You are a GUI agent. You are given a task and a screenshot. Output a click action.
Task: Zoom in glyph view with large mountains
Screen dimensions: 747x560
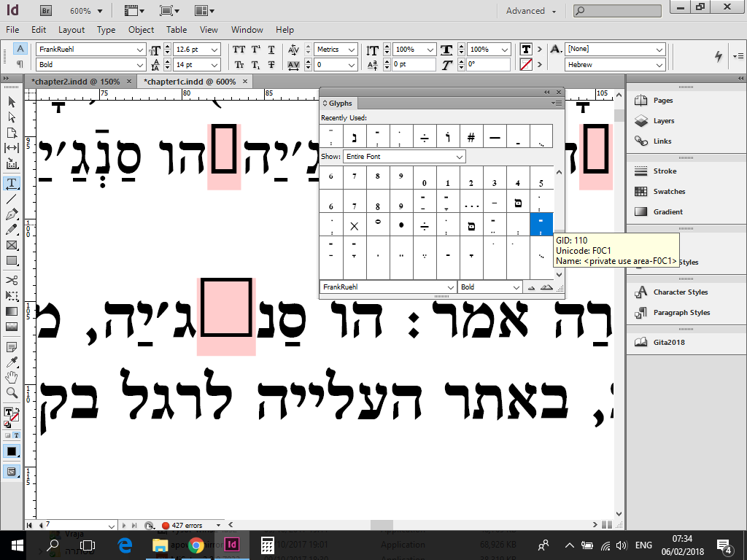point(546,287)
